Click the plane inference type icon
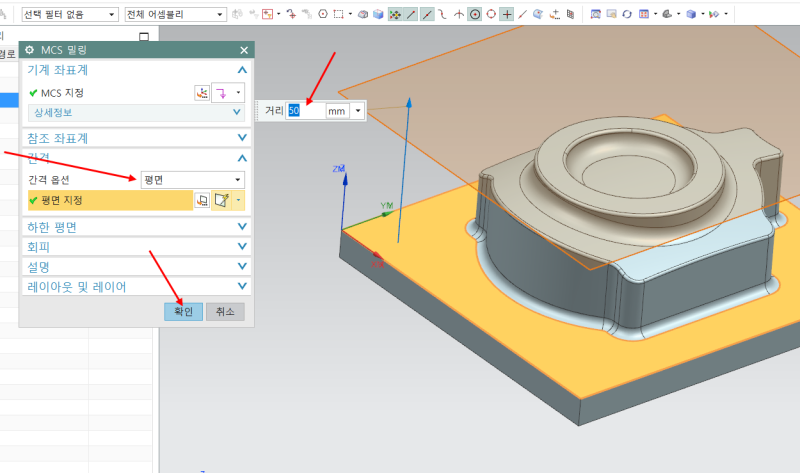Image resolution: width=800 pixels, height=473 pixels. pos(222,201)
